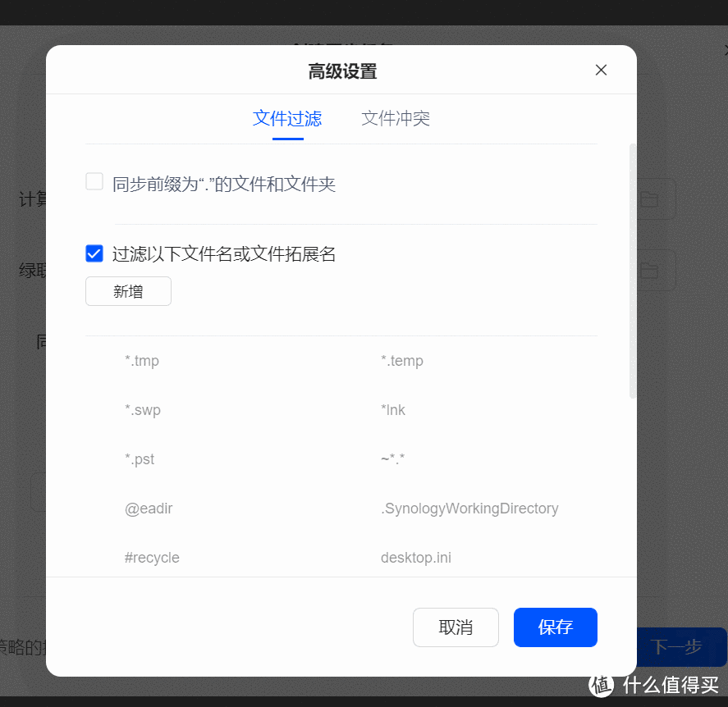The width and height of the screenshot is (728, 707).
Task: Select the *.tmp filter entry
Action: [x=142, y=360]
